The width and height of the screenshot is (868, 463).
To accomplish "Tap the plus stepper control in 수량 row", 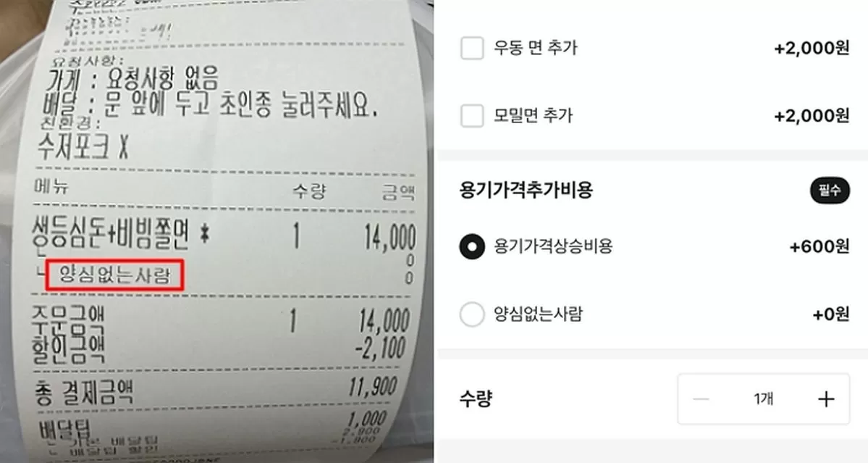I will click(x=826, y=399).
